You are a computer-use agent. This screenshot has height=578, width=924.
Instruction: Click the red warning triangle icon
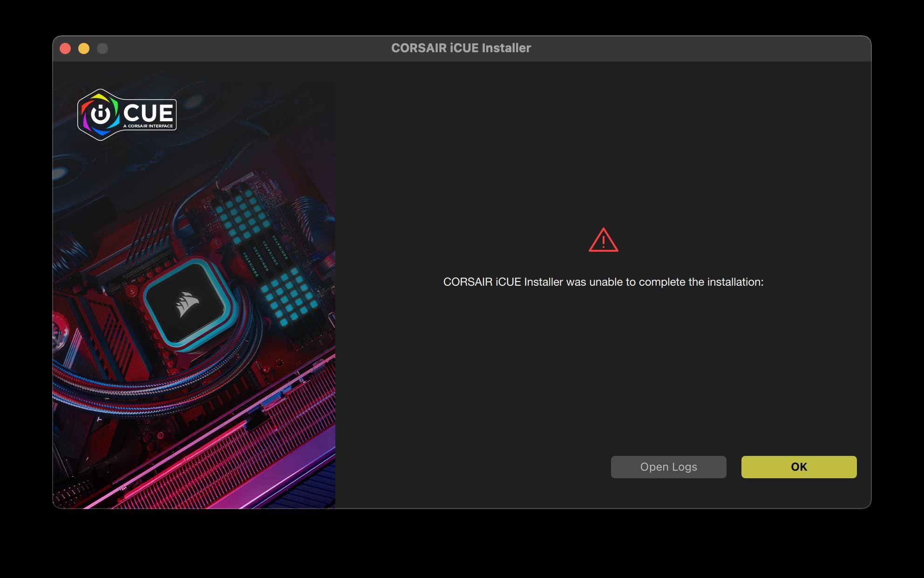pos(603,240)
